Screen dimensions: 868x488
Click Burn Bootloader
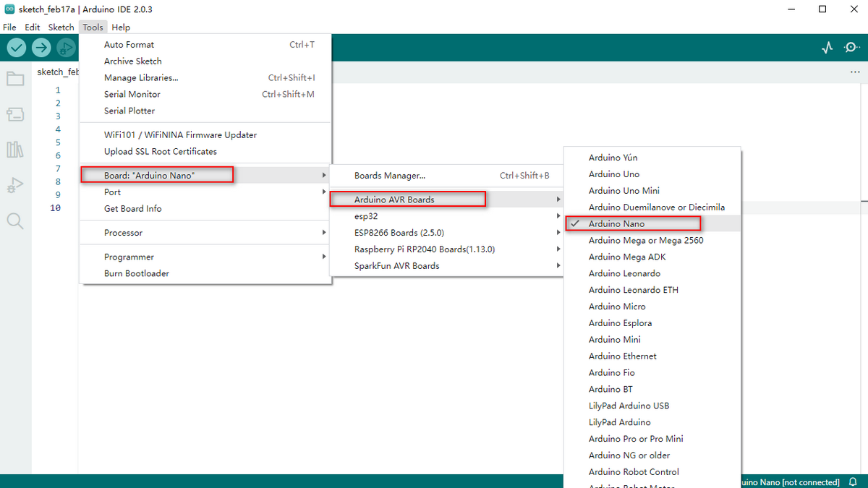click(x=205, y=273)
